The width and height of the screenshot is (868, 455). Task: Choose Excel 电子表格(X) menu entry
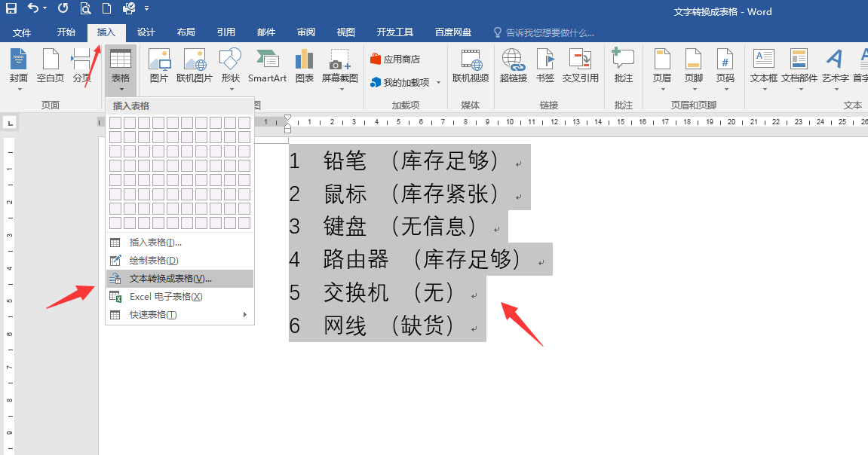[x=180, y=297]
